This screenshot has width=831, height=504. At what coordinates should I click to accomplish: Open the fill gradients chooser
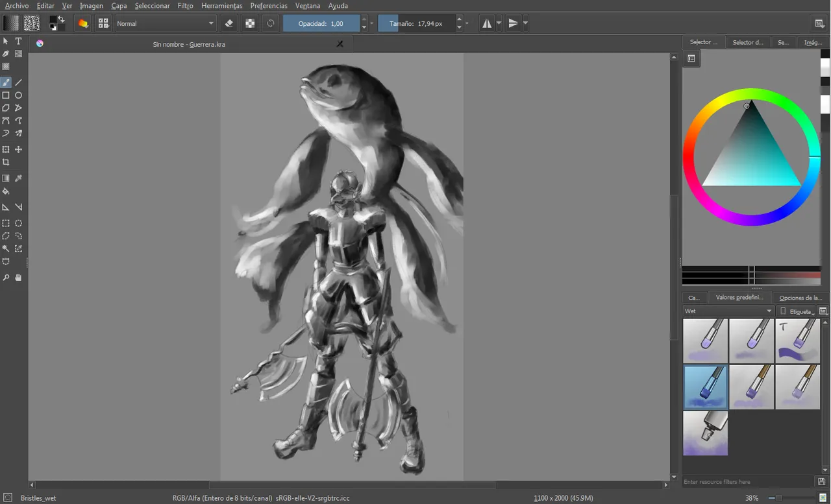pyautogui.click(x=11, y=23)
